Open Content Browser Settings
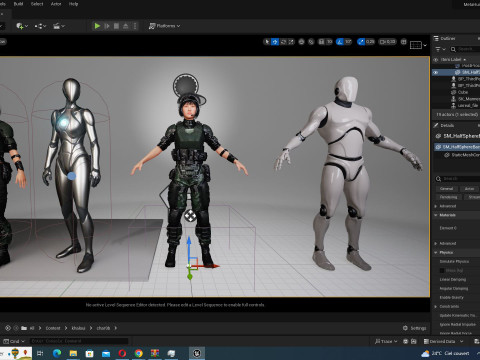Image resolution: width=480 pixels, height=360 pixels. 414,328
